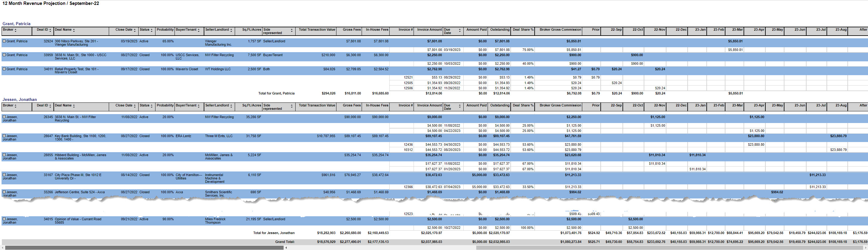Sort Grant table by Seller/Landlord icon
Image resolution: width=868 pixels, height=250 pixels.
pos(231,30)
